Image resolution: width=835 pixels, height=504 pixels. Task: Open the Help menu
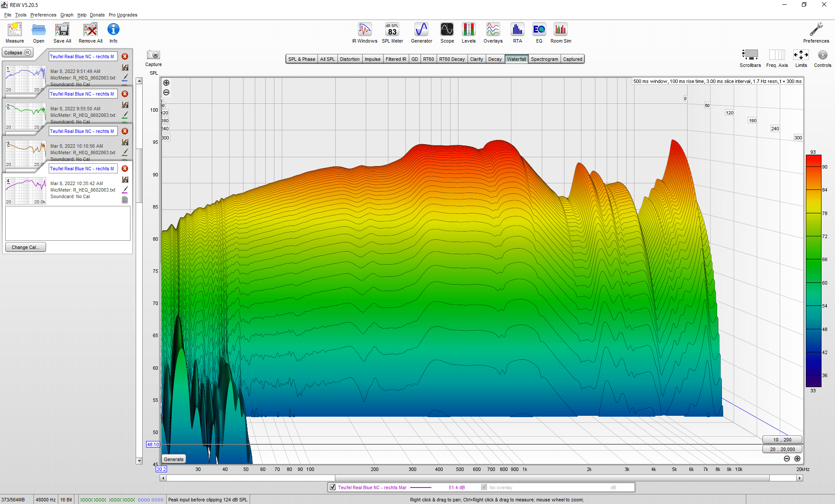pyautogui.click(x=82, y=15)
